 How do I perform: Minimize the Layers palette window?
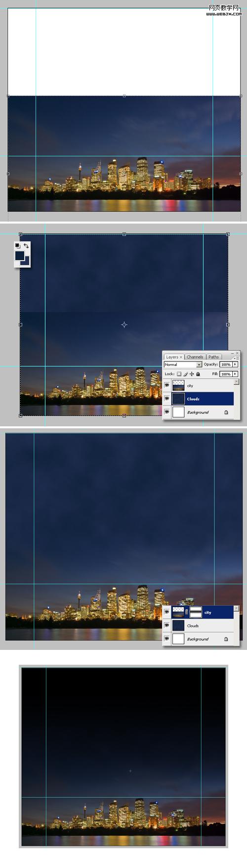(x=232, y=353)
